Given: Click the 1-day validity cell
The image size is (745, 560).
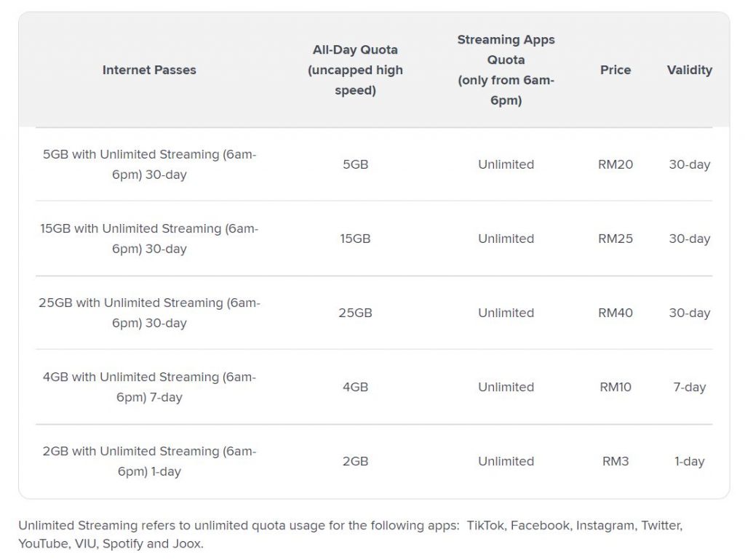Looking at the screenshot, I should point(689,461).
